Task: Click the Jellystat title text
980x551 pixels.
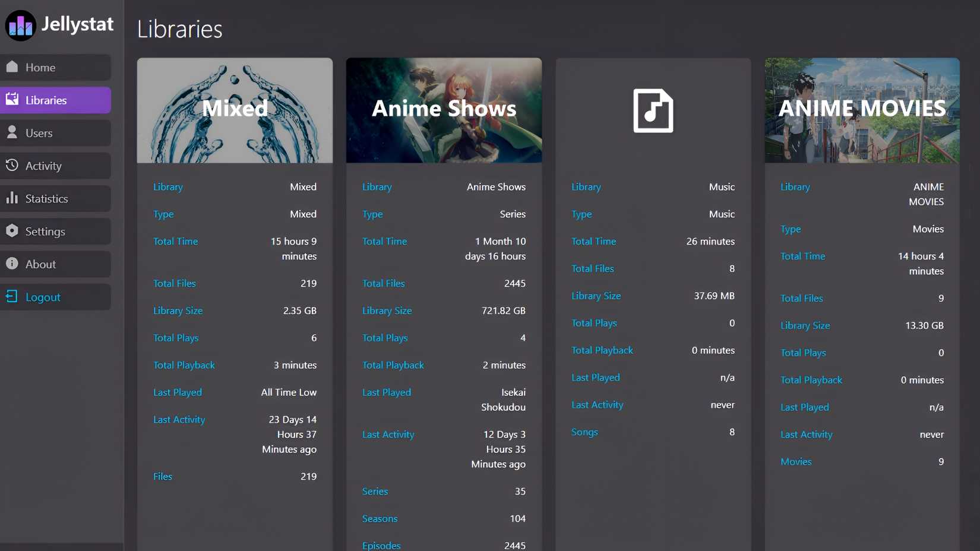Action: point(77,24)
